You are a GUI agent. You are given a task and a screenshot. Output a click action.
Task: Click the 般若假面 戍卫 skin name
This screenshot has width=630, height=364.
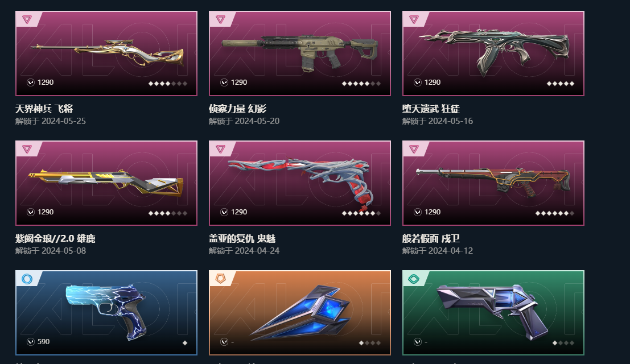pos(431,238)
